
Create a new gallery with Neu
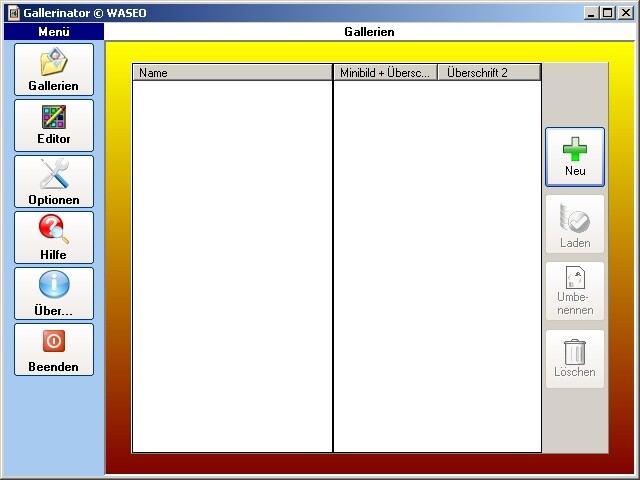point(575,157)
